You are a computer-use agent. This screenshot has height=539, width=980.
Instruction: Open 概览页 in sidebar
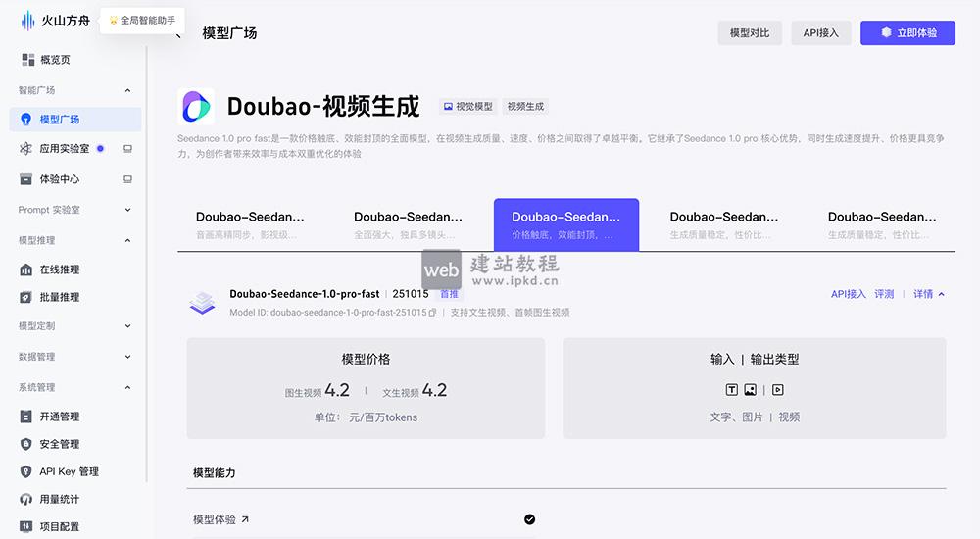pyautogui.click(x=55, y=60)
